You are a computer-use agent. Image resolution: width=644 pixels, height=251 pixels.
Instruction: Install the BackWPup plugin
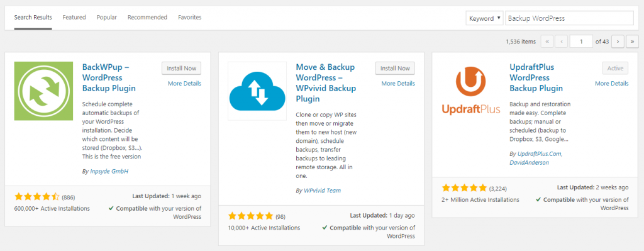[182, 68]
